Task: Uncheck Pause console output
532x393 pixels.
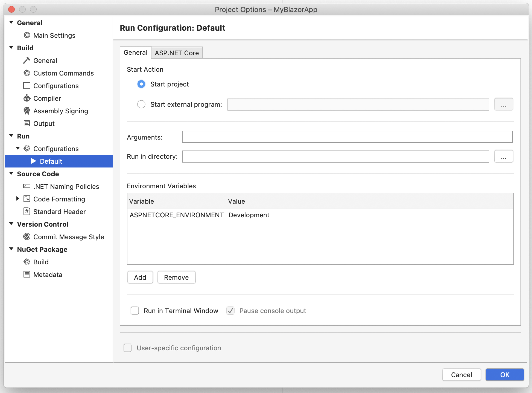Action: tap(230, 311)
